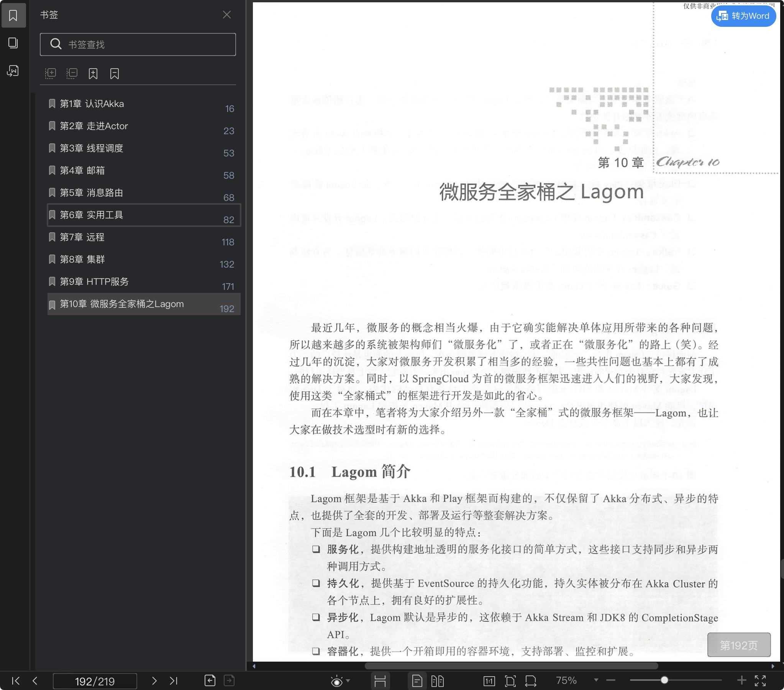Image resolution: width=784 pixels, height=690 pixels.
Task: Open bookmark 第2章 走进Actor
Action: pyautogui.click(x=144, y=126)
